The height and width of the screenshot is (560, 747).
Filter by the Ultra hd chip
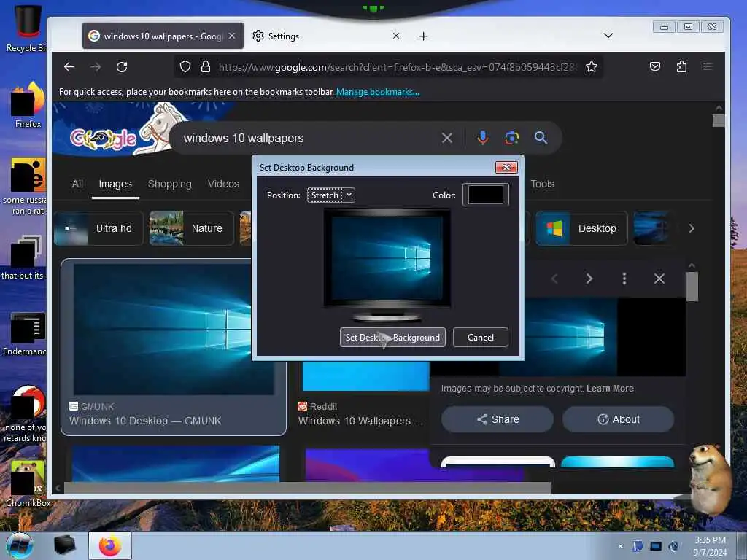pos(98,228)
